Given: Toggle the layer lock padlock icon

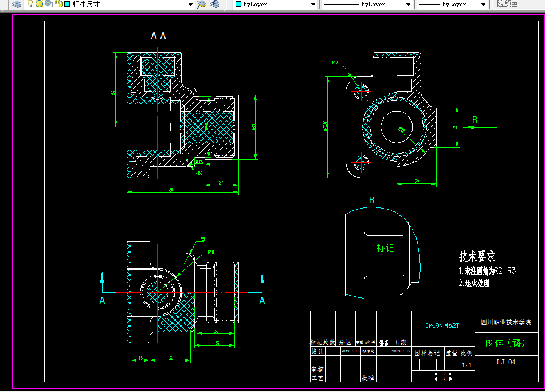Looking at the screenshot, I should (x=58, y=4).
